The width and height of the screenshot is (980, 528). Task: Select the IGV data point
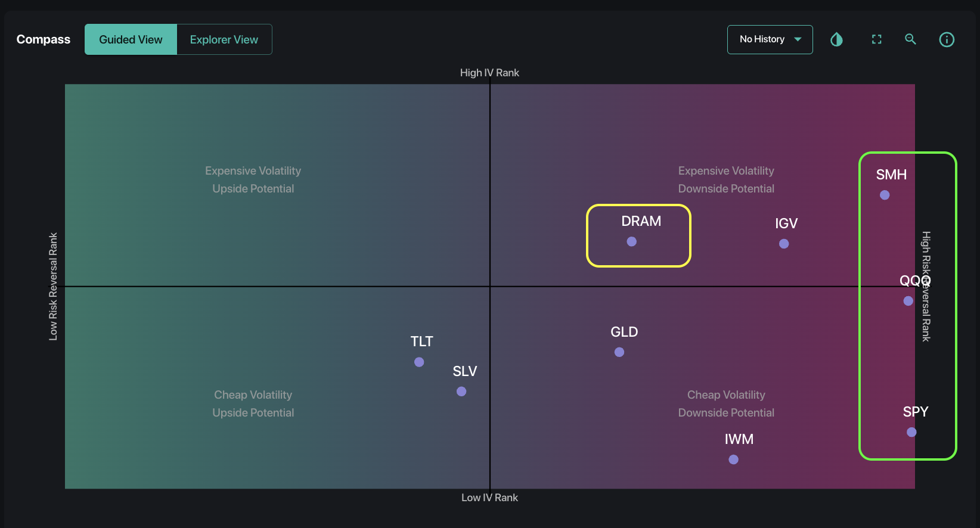coord(784,244)
